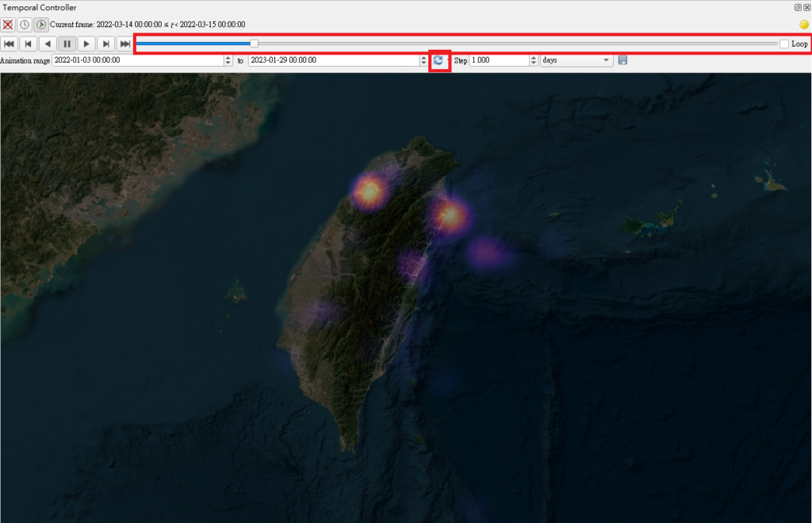The width and height of the screenshot is (812, 523).
Task: Undock the Temporal Controller panel
Action: (x=798, y=7)
